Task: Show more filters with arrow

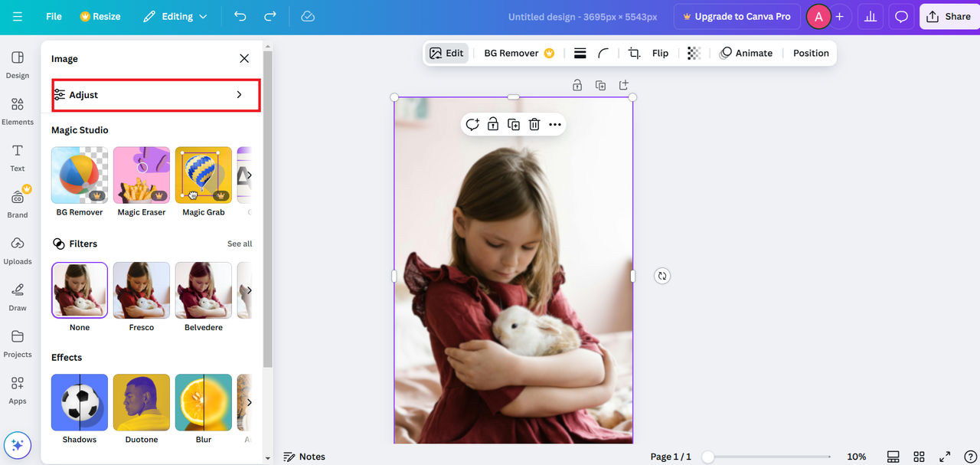Action: [x=248, y=290]
